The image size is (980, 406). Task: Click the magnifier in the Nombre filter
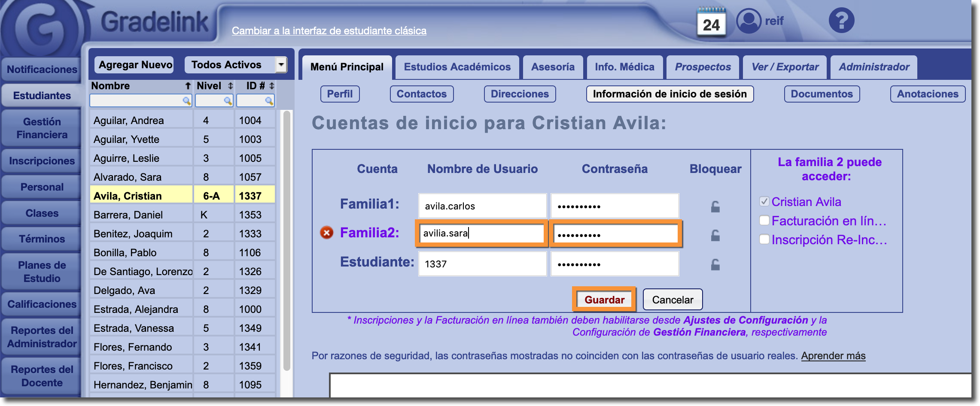click(186, 101)
